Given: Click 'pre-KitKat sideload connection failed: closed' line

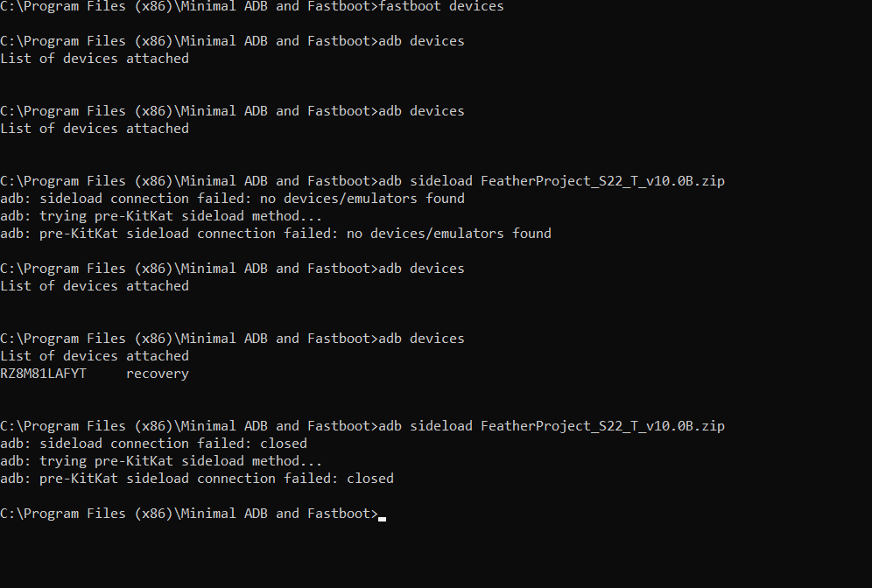Looking at the screenshot, I should (197, 479).
